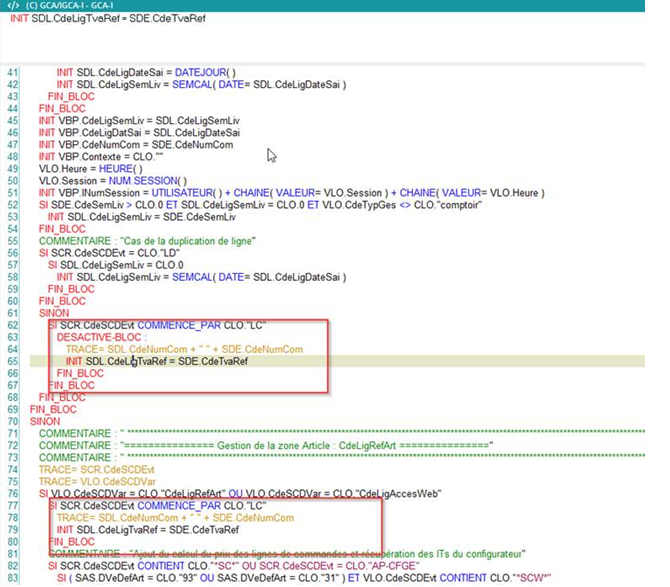Click the SINON keyword on line 70

pyautogui.click(x=45, y=421)
